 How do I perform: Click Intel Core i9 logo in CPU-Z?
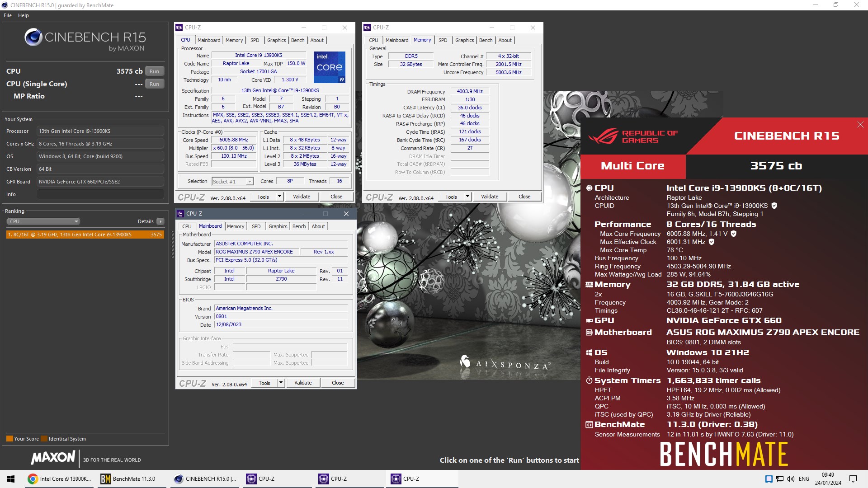click(330, 67)
